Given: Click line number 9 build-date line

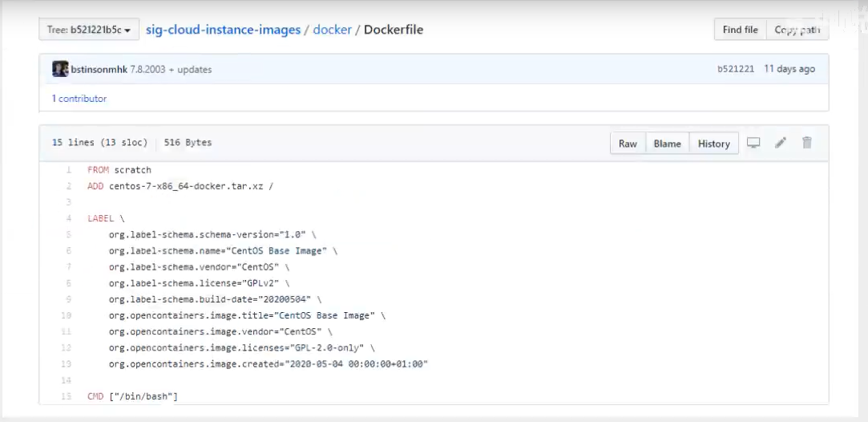Looking at the screenshot, I should (69, 299).
